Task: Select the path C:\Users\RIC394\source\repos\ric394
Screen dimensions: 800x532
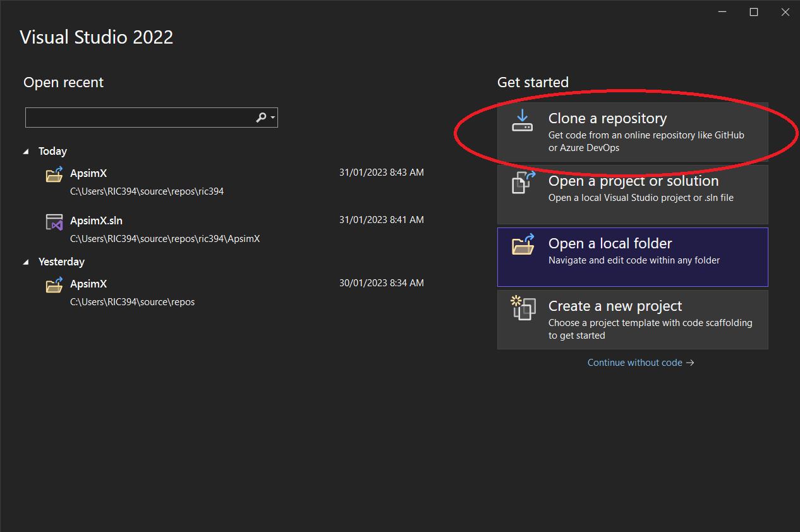Action: 147,191
